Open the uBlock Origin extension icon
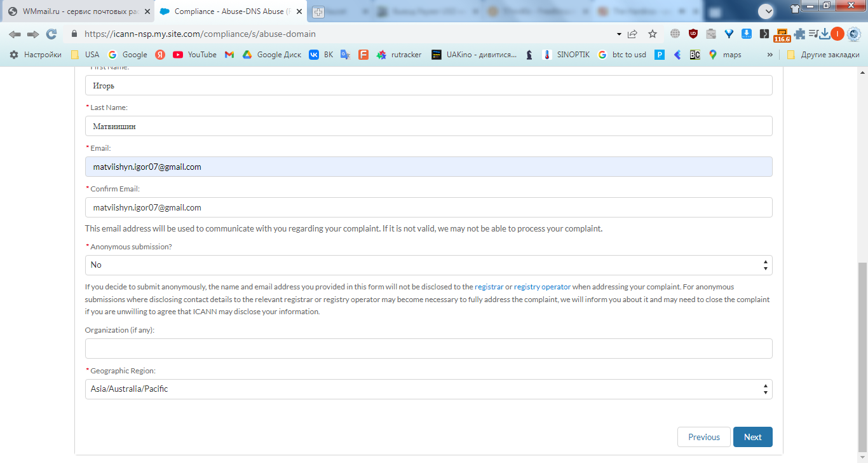The image size is (868, 463). (x=693, y=34)
